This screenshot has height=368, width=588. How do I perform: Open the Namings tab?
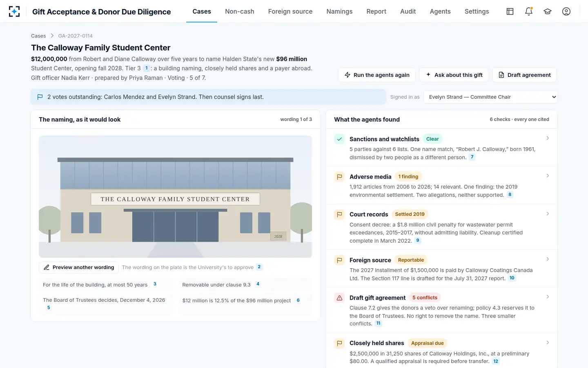pyautogui.click(x=339, y=11)
